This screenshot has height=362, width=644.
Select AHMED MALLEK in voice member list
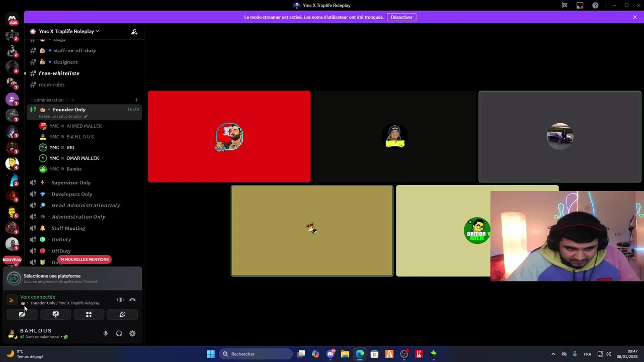tap(83, 126)
